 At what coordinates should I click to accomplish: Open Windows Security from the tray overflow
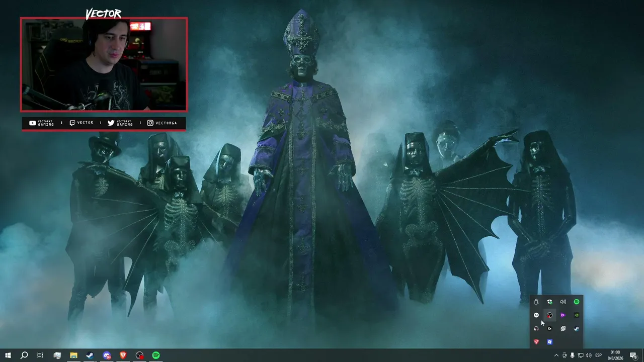[x=549, y=302]
